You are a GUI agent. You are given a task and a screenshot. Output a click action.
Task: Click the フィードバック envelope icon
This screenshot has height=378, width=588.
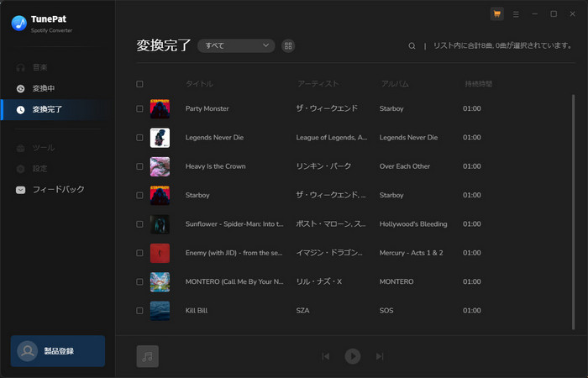click(x=21, y=190)
